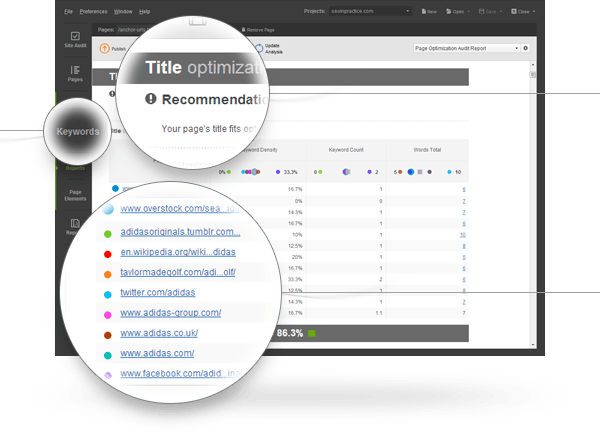Click the New project icon
This screenshot has width=600, height=439.
tap(424, 11)
